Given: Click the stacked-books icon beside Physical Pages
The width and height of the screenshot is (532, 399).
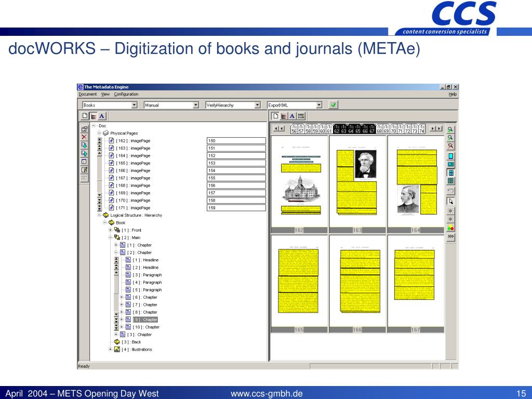Looking at the screenshot, I should tap(106, 133).
